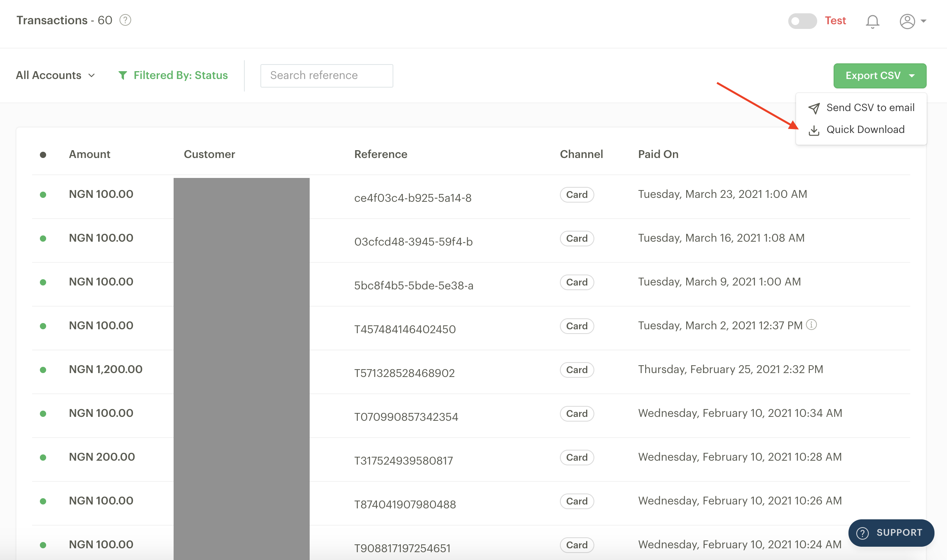Click Tuesday, March 9, 2021 1:00 AM
This screenshot has height=560, width=947.
pyautogui.click(x=719, y=282)
